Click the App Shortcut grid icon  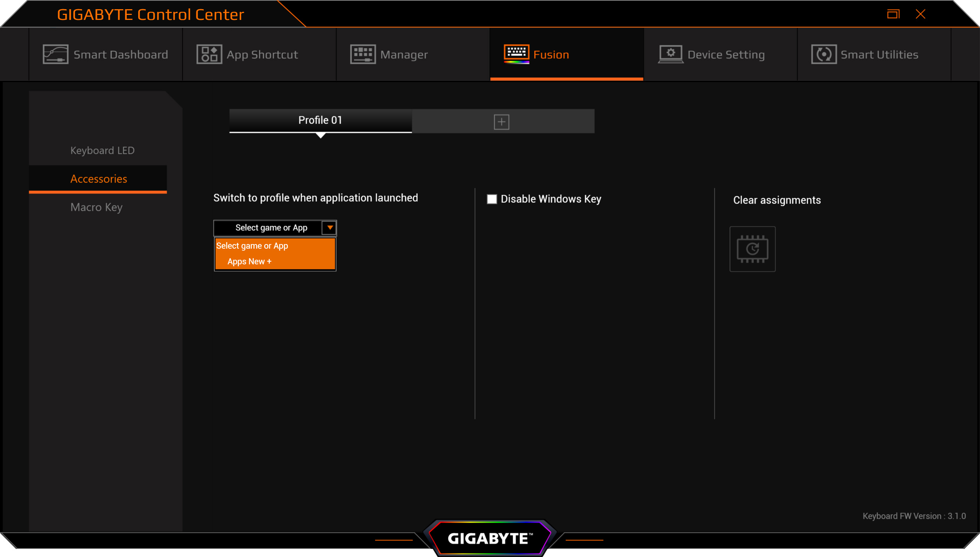point(209,54)
